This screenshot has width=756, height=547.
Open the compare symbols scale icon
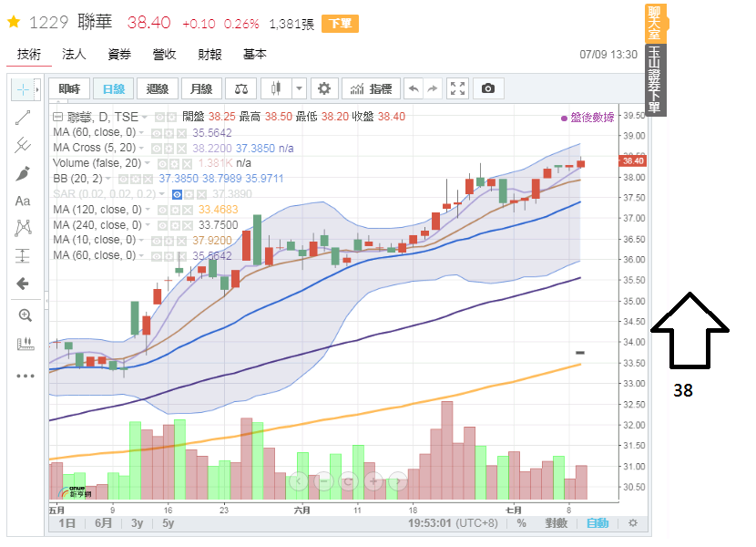(241, 88)
